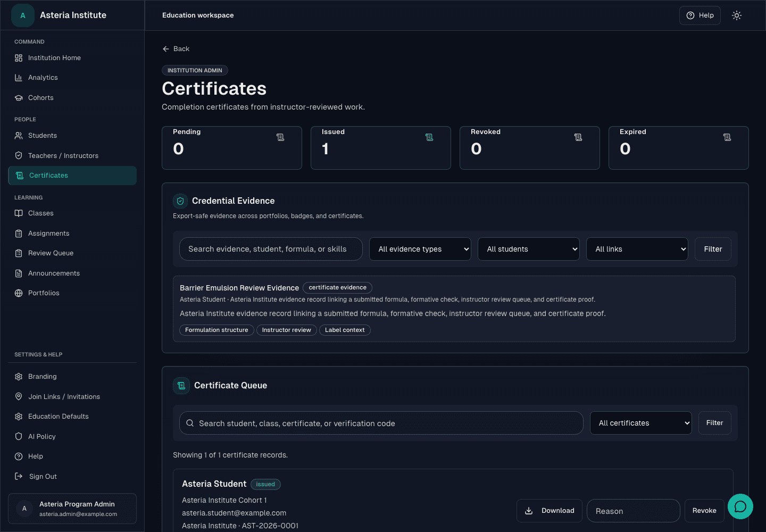Open the Analytics page

(72, 78)
